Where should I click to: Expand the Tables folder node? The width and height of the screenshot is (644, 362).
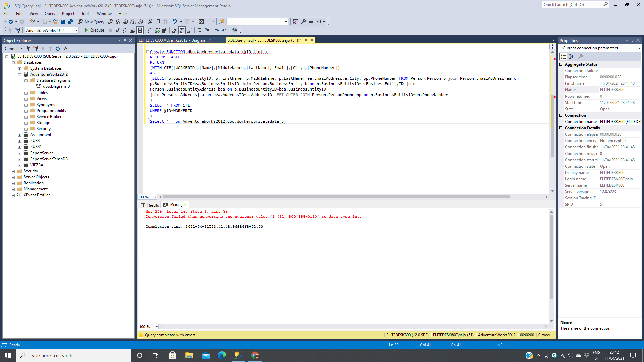point(26,93)
